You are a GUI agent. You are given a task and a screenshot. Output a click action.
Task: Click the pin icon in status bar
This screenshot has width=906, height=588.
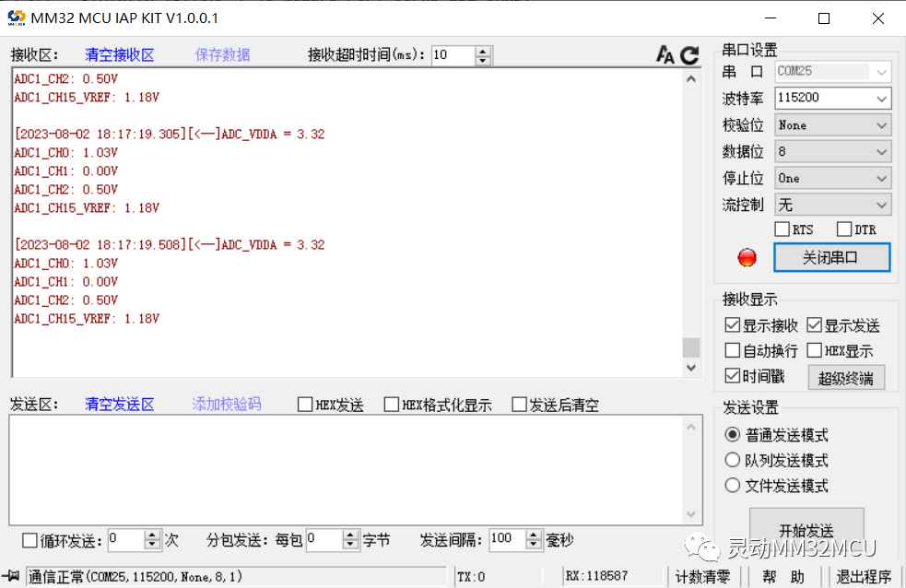10,575
